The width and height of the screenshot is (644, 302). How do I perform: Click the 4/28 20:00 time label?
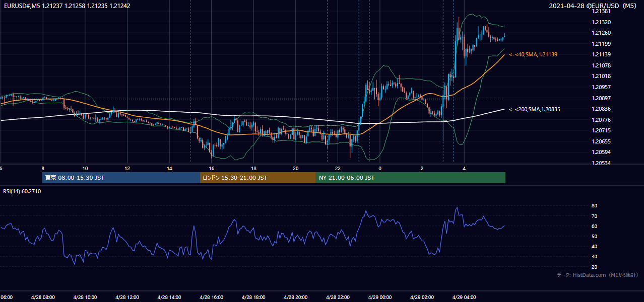click(x=295, y=297)
